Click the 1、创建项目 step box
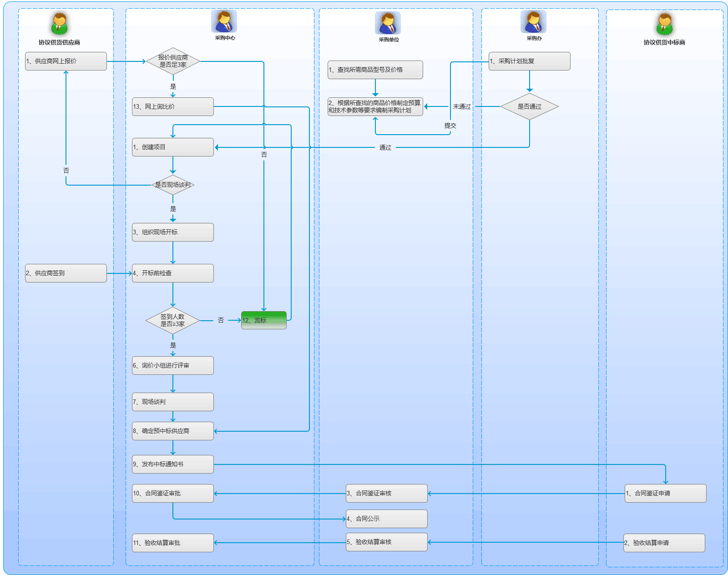This screenshot has height=575, width=728. point(173,147)
